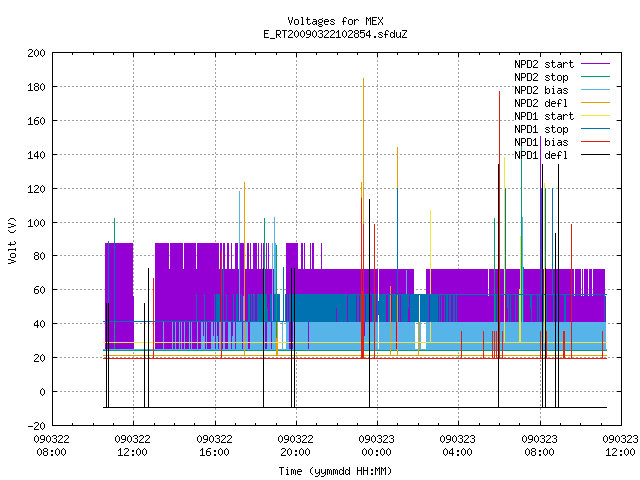The width and height of the screenshot is (640, 480).
Task: Click the 'NPD2 start' legend label
Action: tap(544, 64)
